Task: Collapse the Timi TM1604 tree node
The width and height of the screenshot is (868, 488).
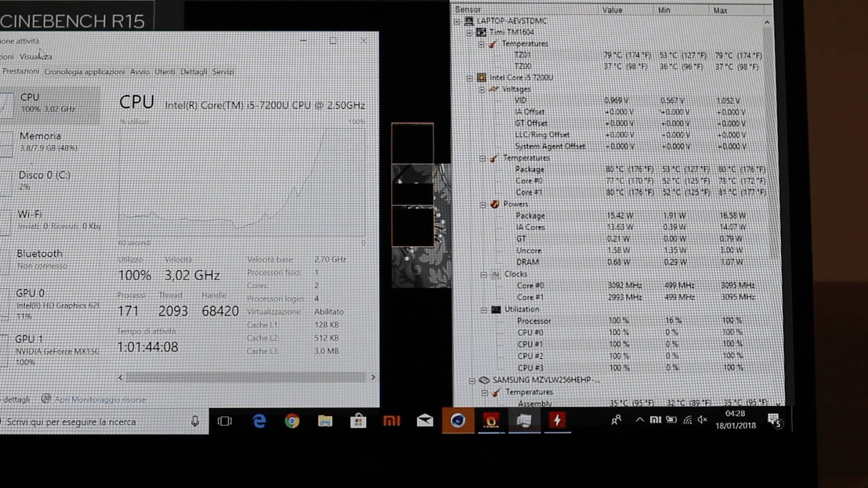Action: (x=469, y=33)
